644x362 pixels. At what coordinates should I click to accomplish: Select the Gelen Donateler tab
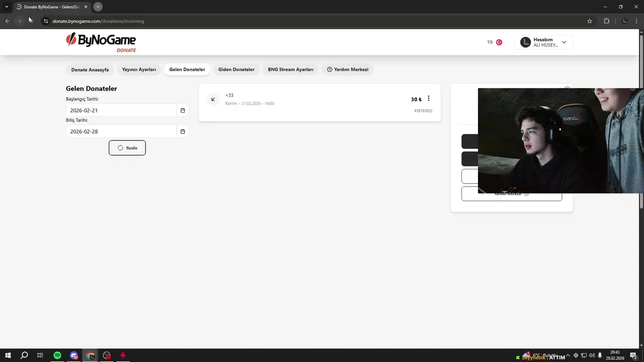point(187,69)
